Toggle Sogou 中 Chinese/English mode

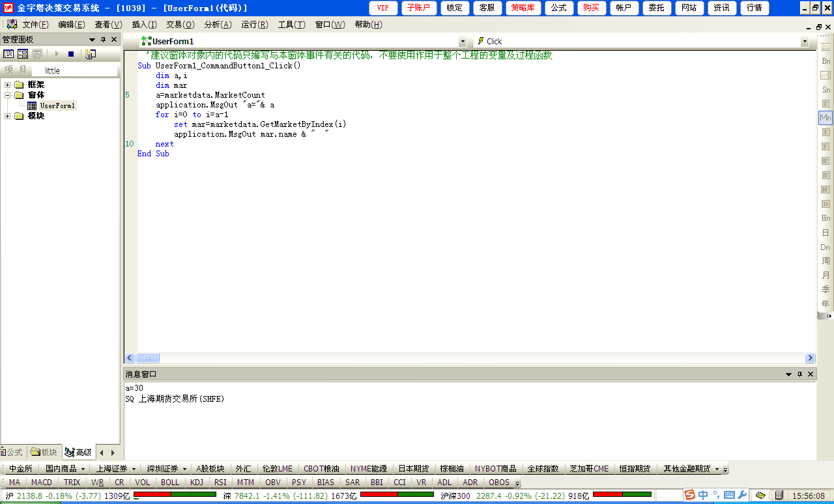703,495
